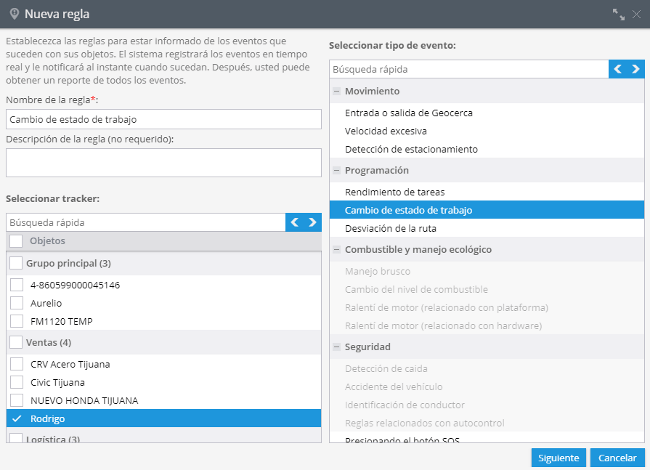This screenshot has width=650, height=470.
Task: Uncheck the Rodrigo tracker
Action: click(x=17, y=419)
